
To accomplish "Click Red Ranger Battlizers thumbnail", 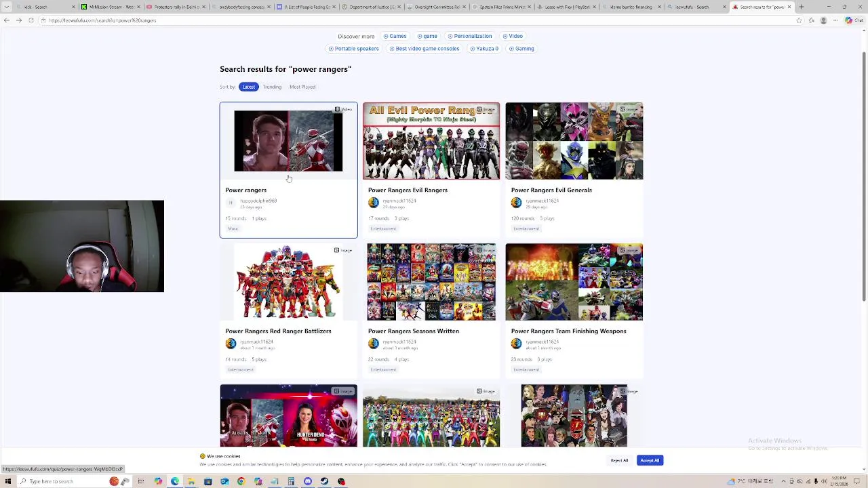I will click(288, 282).
